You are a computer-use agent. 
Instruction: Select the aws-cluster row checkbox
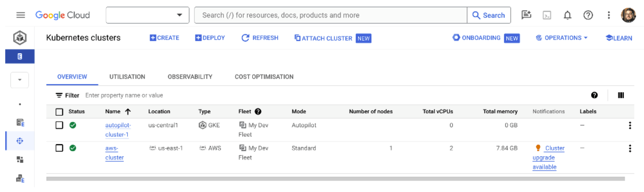click(59, 148)
